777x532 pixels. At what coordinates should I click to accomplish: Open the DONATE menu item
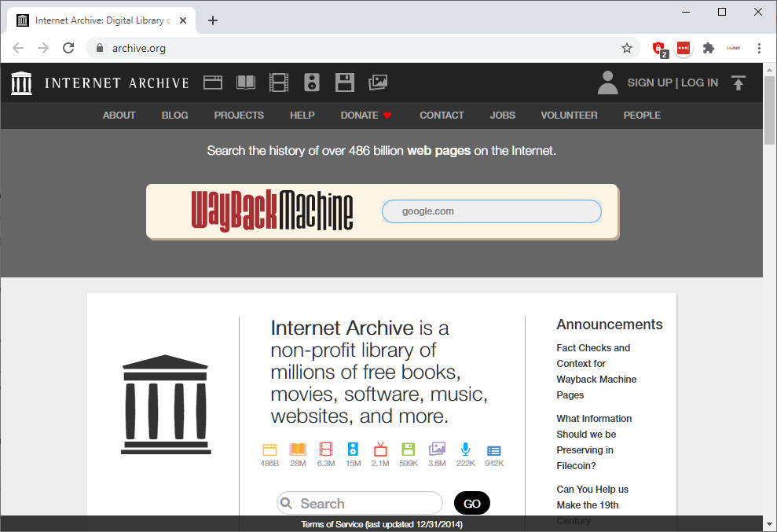coord(366,116)
